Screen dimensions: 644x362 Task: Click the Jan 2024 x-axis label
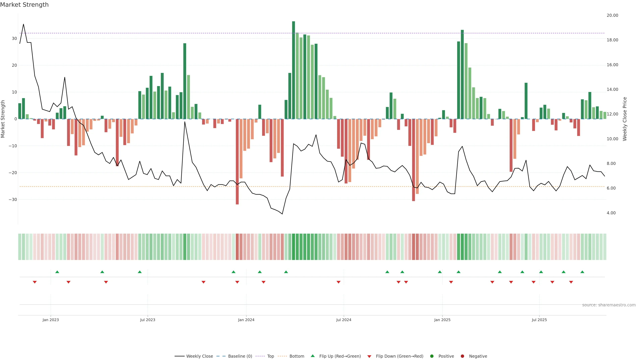(246, 320)
